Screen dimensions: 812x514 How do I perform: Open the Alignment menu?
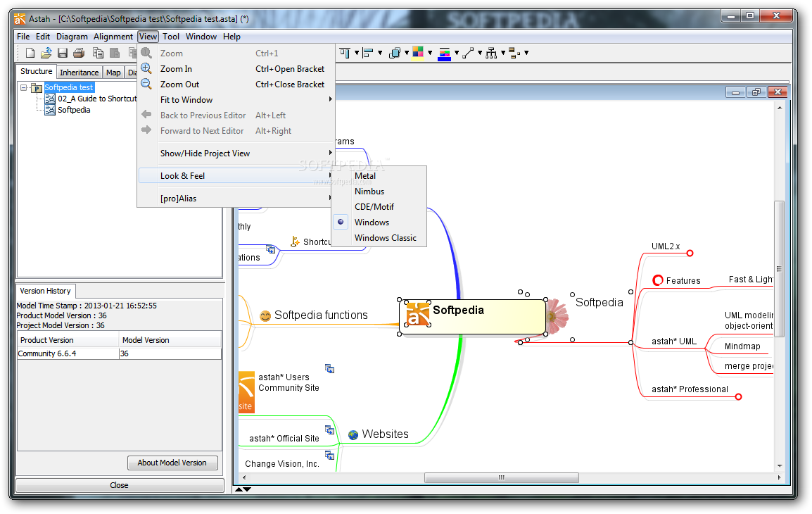coord(113,37)
